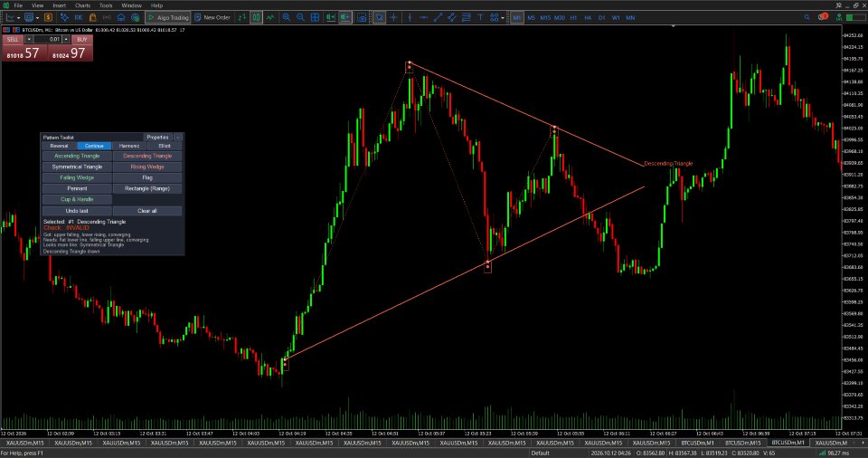The height and width of the screenshot is (458, 868).
Task: Open the File menu
Action: pos(18,5)
